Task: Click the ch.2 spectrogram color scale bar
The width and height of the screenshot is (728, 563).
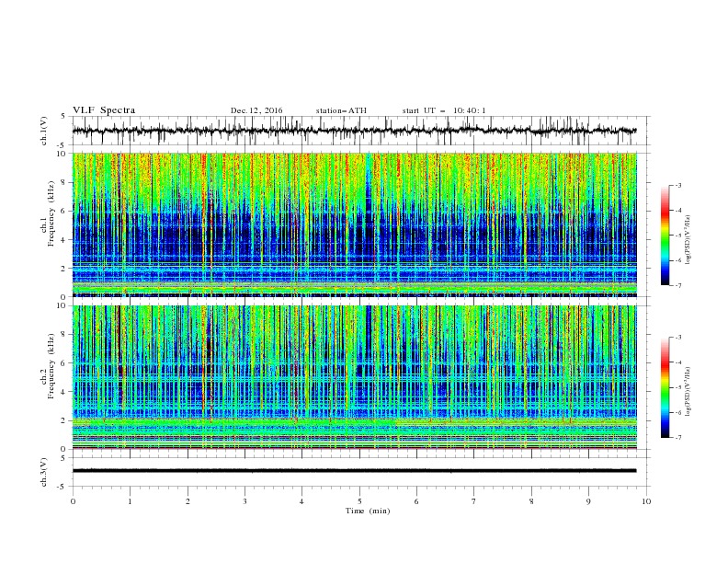Action: 665,387
